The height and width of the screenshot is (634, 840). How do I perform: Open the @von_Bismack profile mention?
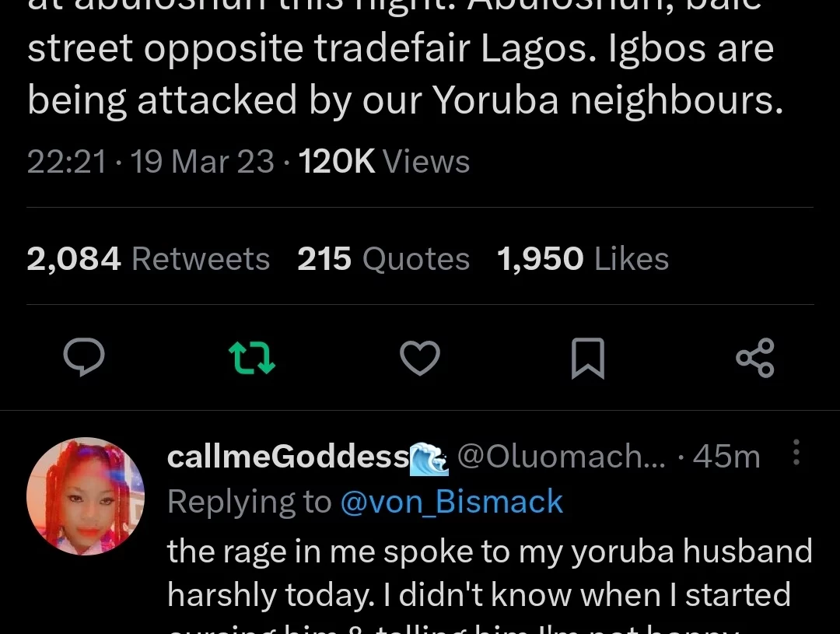click(x=452, y=503)
